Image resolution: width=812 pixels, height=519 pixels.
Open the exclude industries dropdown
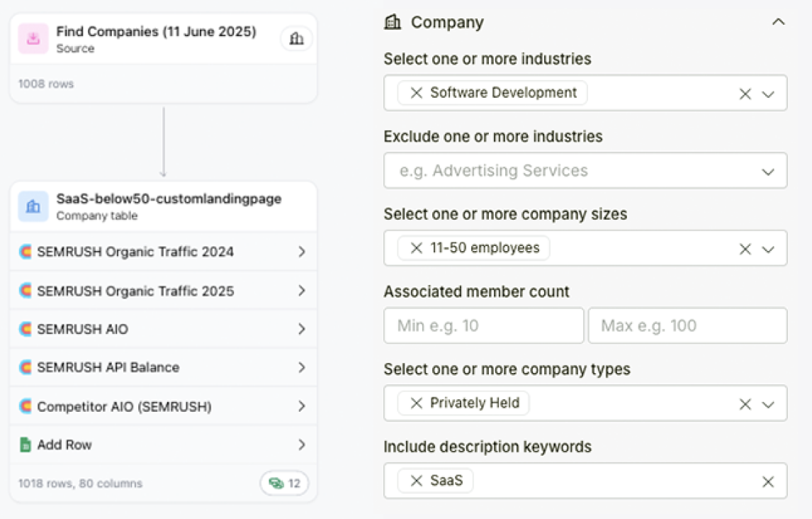tap(769, 172)
